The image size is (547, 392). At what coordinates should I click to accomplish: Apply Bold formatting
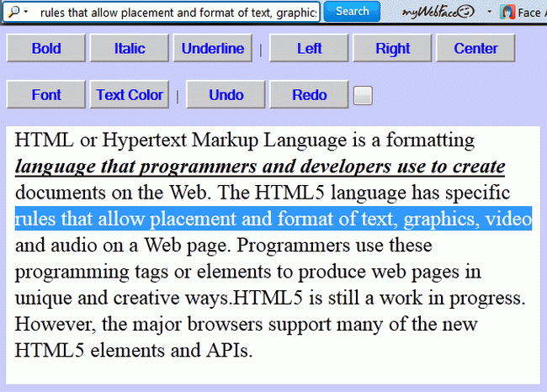(x=46, y=48)
